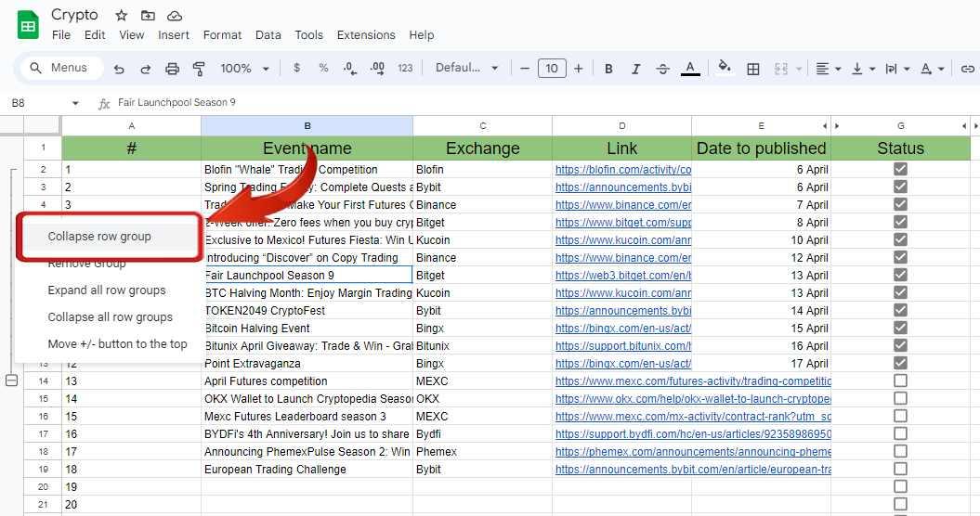Check Status for OKX Wallet row

(900, 398)
